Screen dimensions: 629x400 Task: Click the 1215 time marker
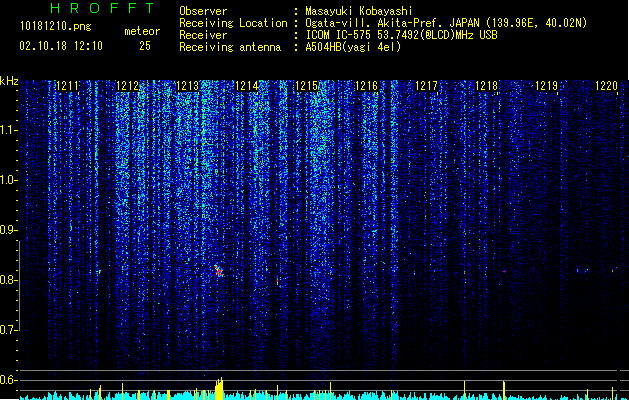pos(306,86)
